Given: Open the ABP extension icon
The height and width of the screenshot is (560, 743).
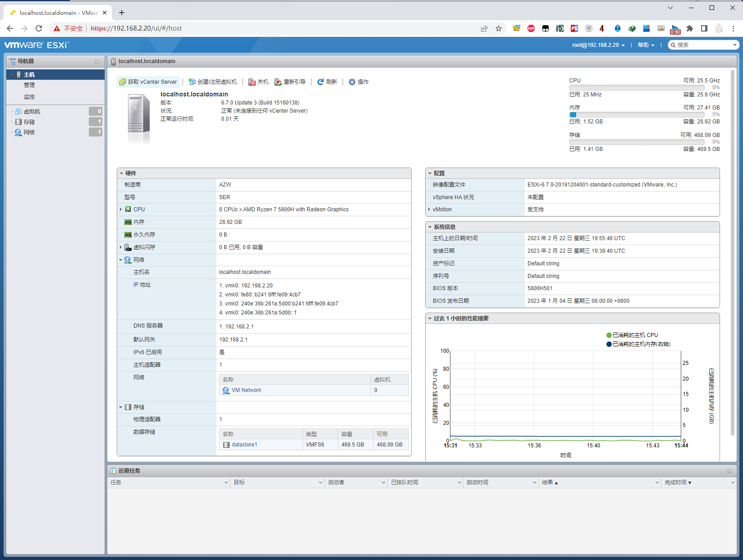Looking at the screenshot, I should click(531, 28).
